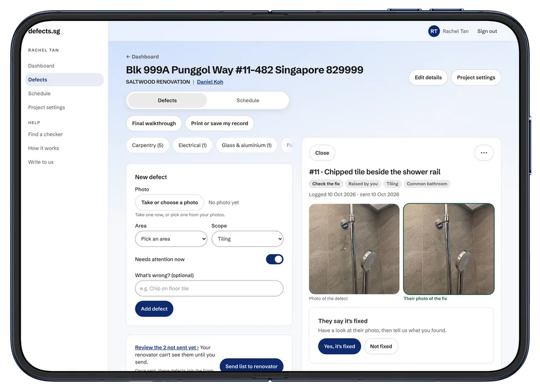Switch to the Schedule tab
This screenshot has height=392, width=540.
coord(247,101)
